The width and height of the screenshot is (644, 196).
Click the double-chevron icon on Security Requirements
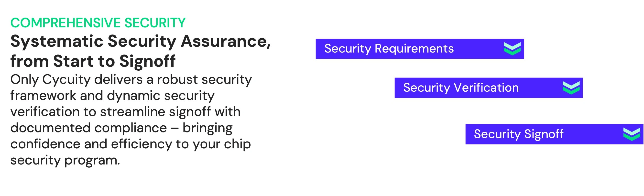(x=512, y=49)
